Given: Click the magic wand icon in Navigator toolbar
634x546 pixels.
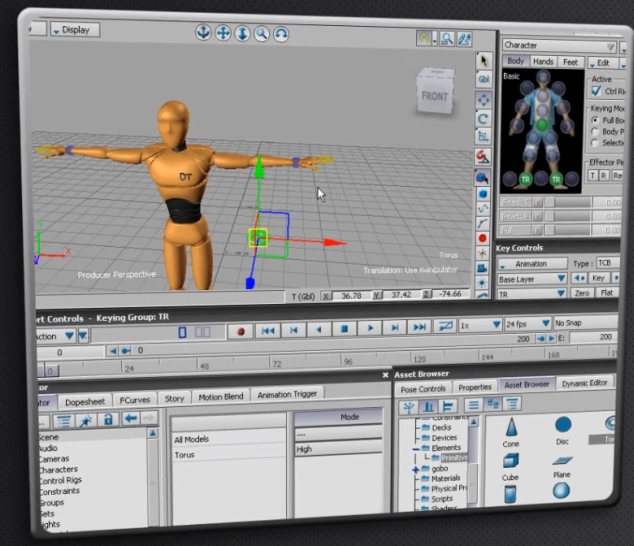Looking at the screenshot, I should point(86,421).
